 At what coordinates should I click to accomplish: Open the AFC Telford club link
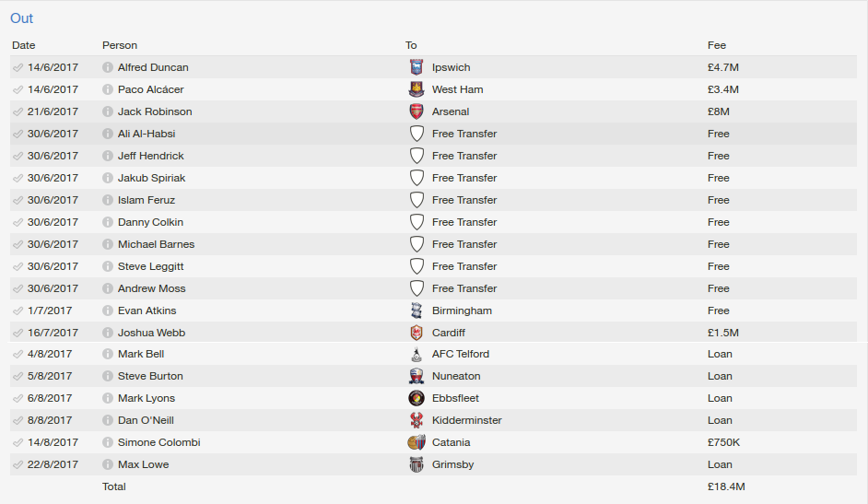pos(461,354)
